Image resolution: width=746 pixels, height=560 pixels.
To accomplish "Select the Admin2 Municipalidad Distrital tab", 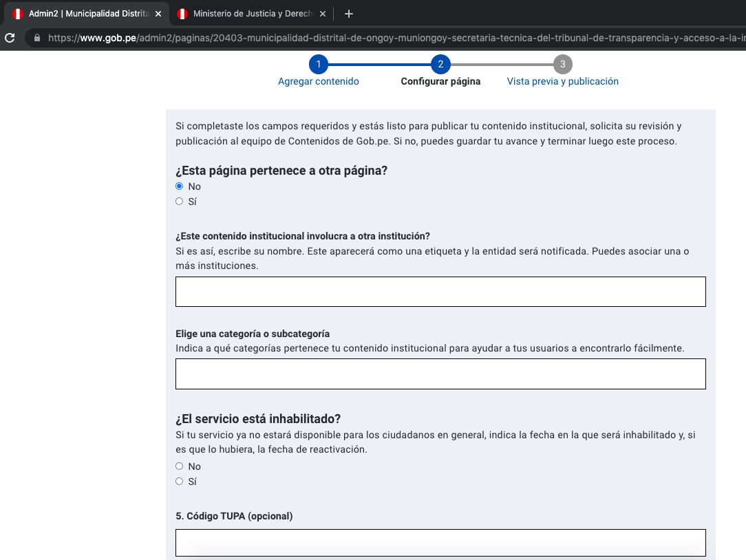I will (x=85, y=14).
